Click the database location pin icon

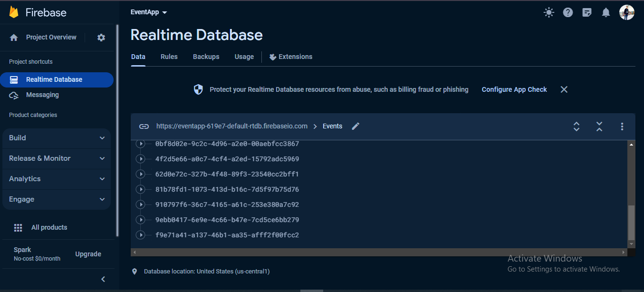tap(135, 272)
